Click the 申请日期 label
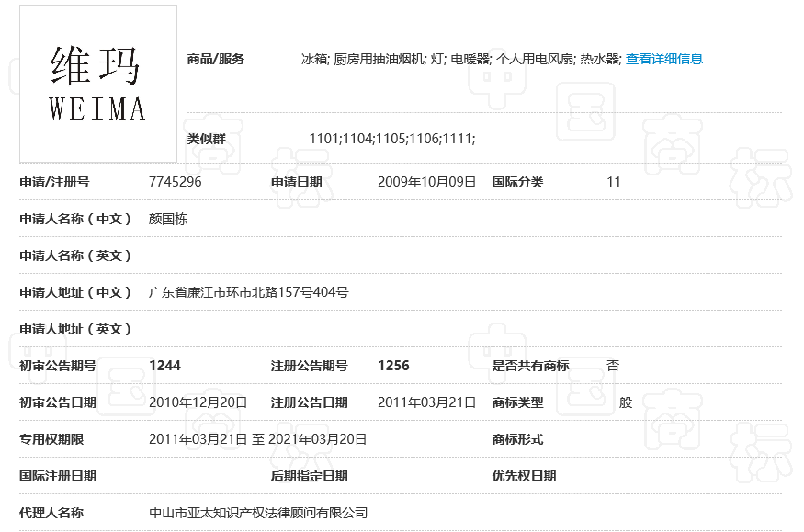Image resolution: width=804 pixels, height=532 pixels. click(297, 182)
